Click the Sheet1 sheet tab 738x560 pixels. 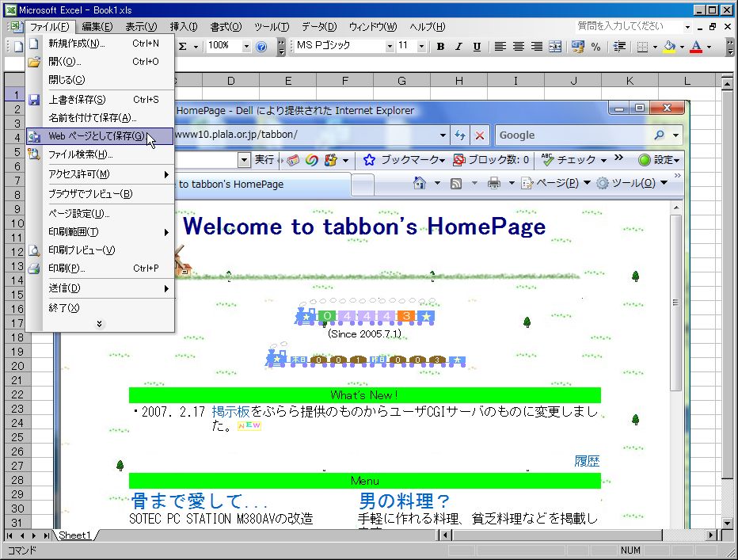tap(74, 535)
